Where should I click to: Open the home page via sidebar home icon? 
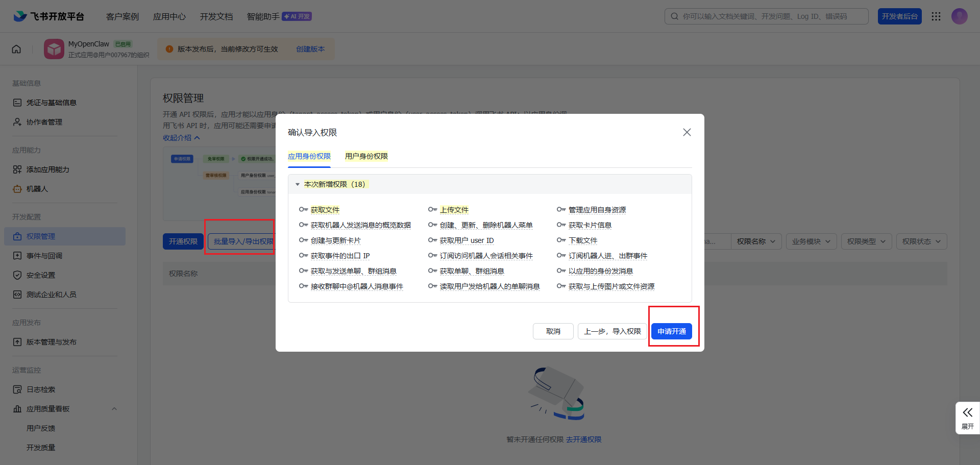(16, 48)
